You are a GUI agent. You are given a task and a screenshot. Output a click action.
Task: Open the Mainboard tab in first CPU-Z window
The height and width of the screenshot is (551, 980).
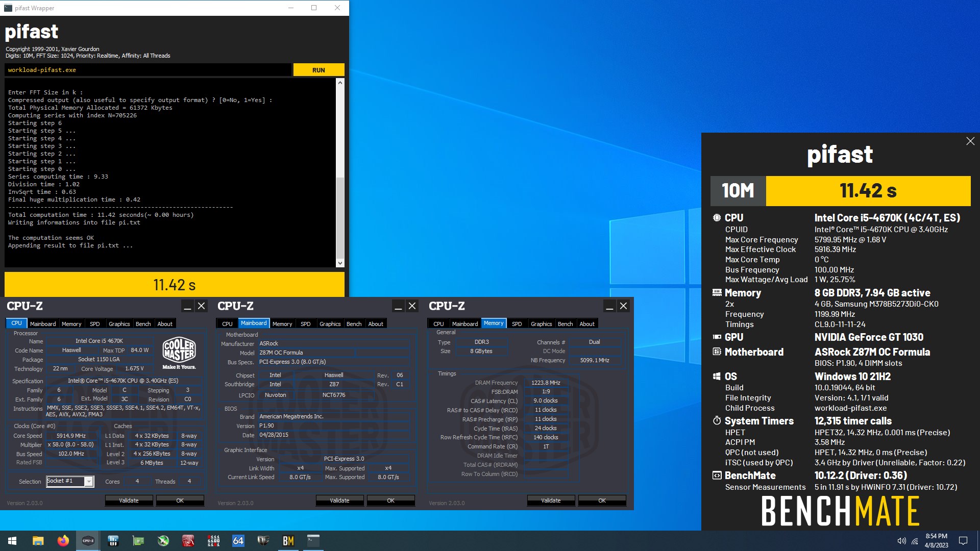43,324
